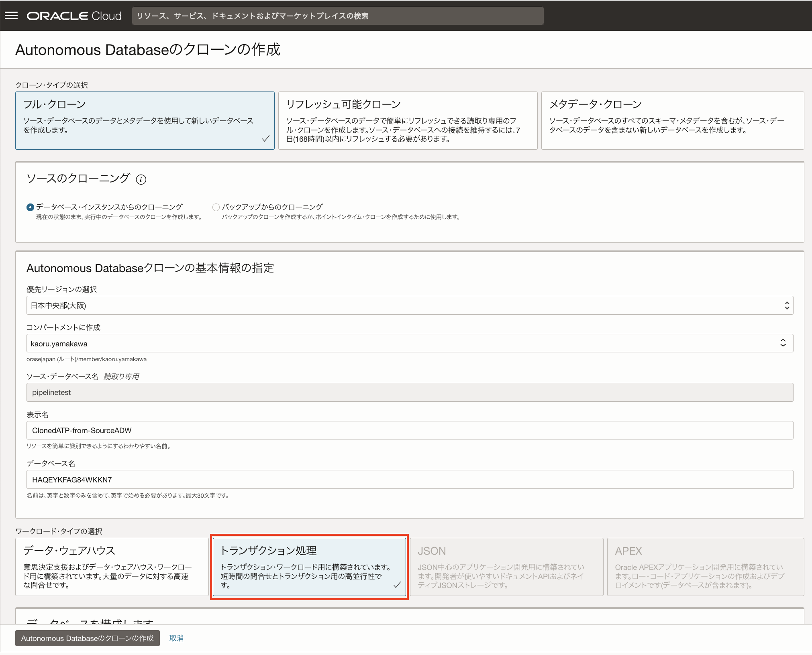
Task: Click the データベース名 input field
Action: (x=410, y=480)
